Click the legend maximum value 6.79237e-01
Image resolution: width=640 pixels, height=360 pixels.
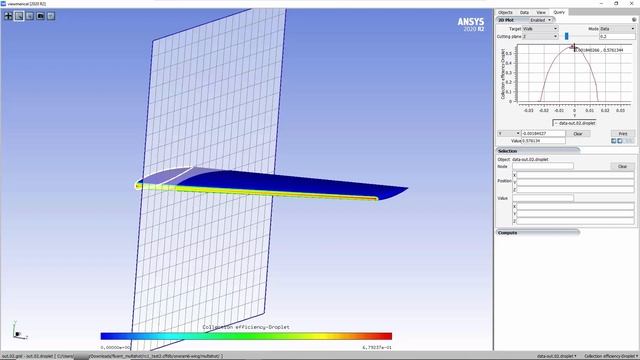coord(377,347)
